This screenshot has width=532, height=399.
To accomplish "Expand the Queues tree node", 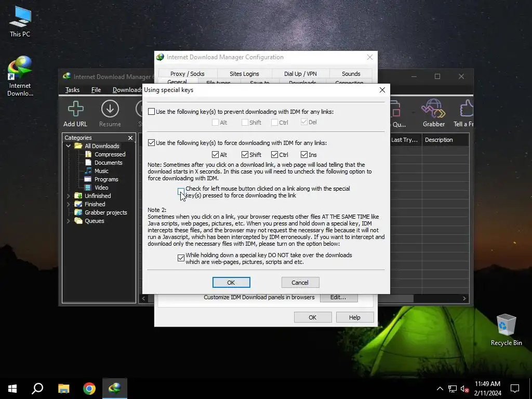I will 68,221.
